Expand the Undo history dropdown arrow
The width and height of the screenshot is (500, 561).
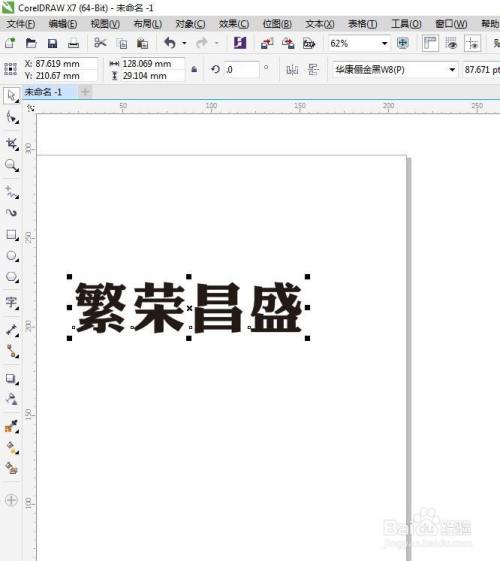coord(185,43)
